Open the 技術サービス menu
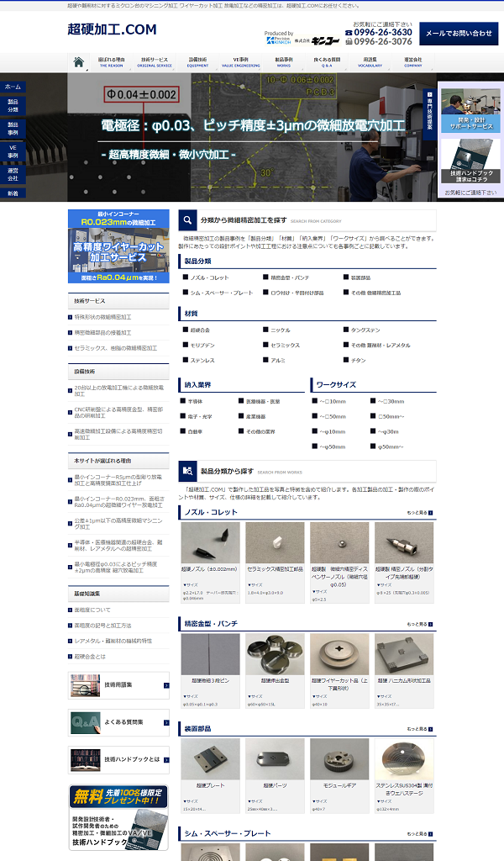The height and width of the screenshot is (861, 504). tap(155, 62)
